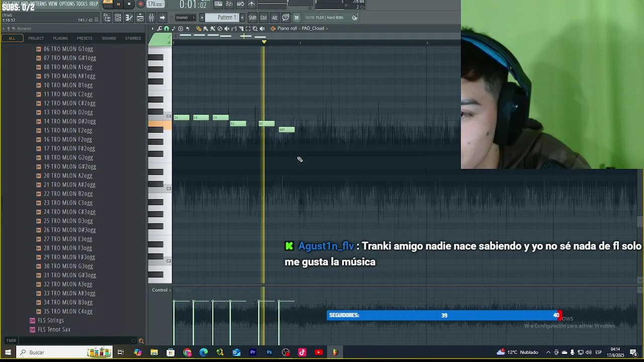The width and height of the screenshot is (644, 362).
Task: Open the OPTIONS menu
Action: [66, 4]
